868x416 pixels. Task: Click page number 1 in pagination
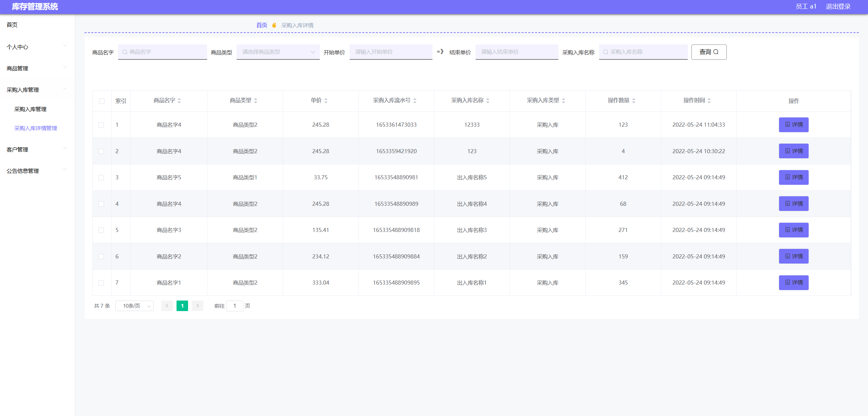tap(182, 306)
